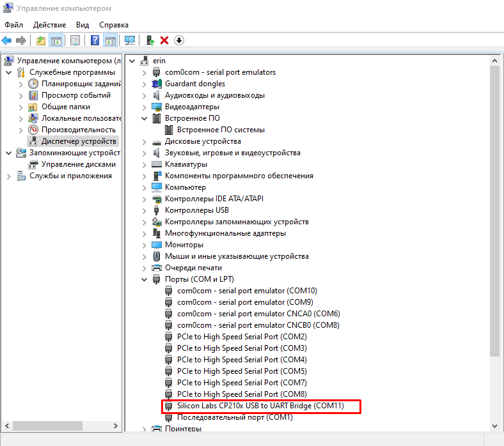Click the device list scroll-down arrow
Viewport: 504px width, 446px height.
494,426
